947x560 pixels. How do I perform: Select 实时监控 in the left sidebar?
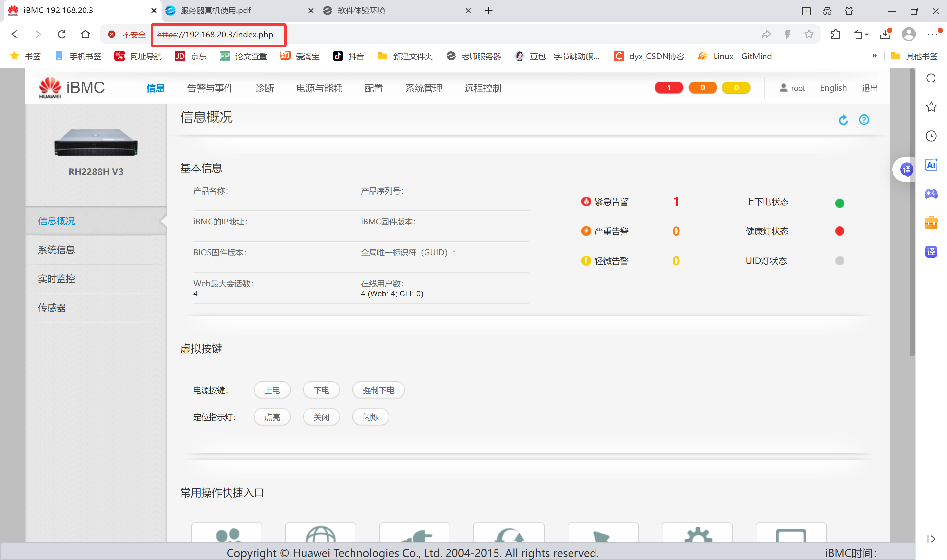click(56, 279)
